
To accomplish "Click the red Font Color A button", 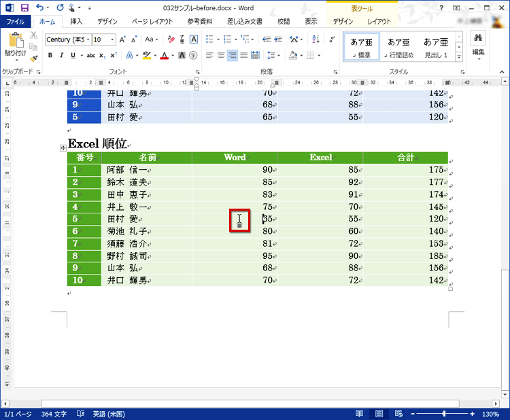I will pyautogui.click(x=165, y=56).
